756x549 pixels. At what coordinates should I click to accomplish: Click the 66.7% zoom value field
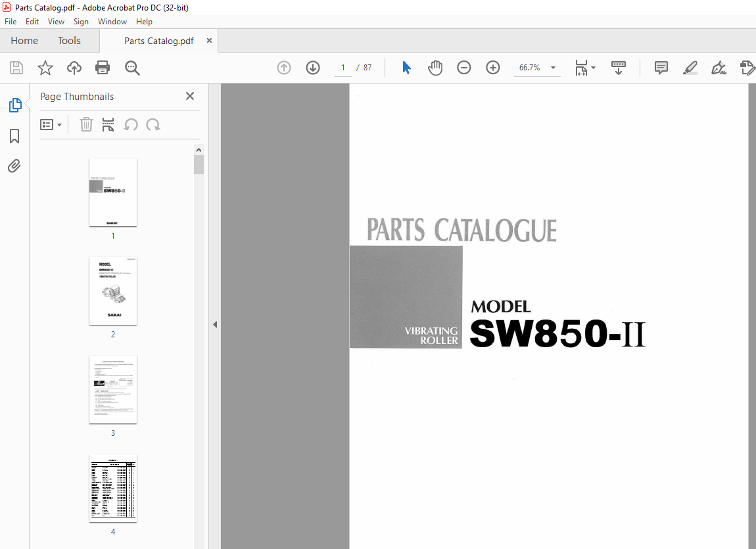click(x=530, y=68)
